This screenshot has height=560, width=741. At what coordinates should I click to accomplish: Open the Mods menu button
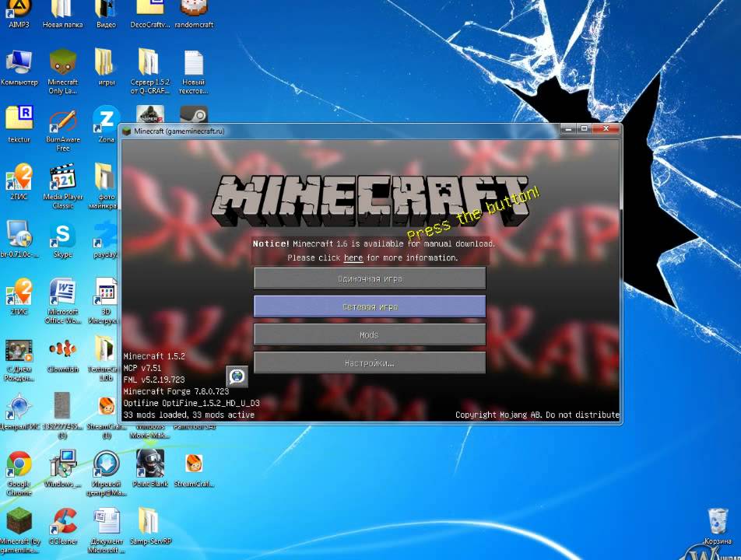point(370,334)
